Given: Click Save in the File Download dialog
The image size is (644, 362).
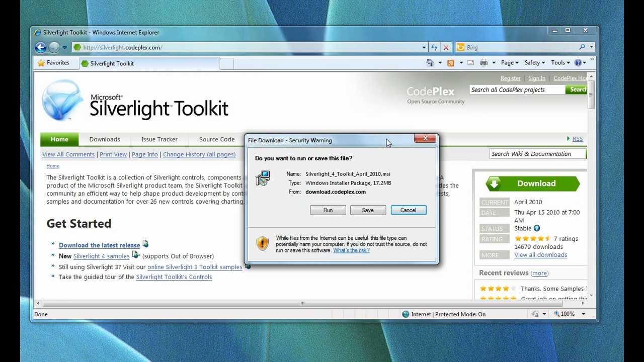Looking at the screenshot, I should tap(368, 210).
